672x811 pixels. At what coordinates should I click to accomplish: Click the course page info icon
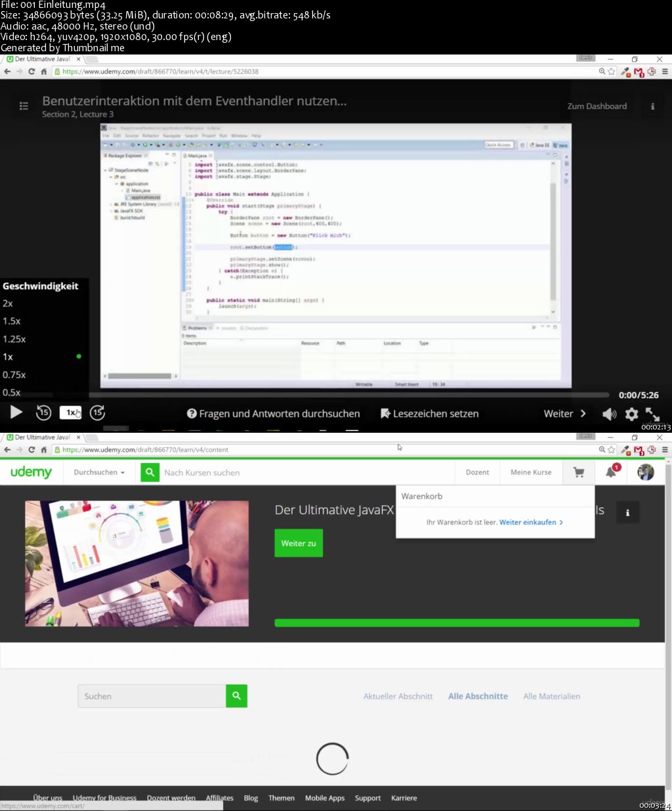pyautogui.click(x=627, y=512)
